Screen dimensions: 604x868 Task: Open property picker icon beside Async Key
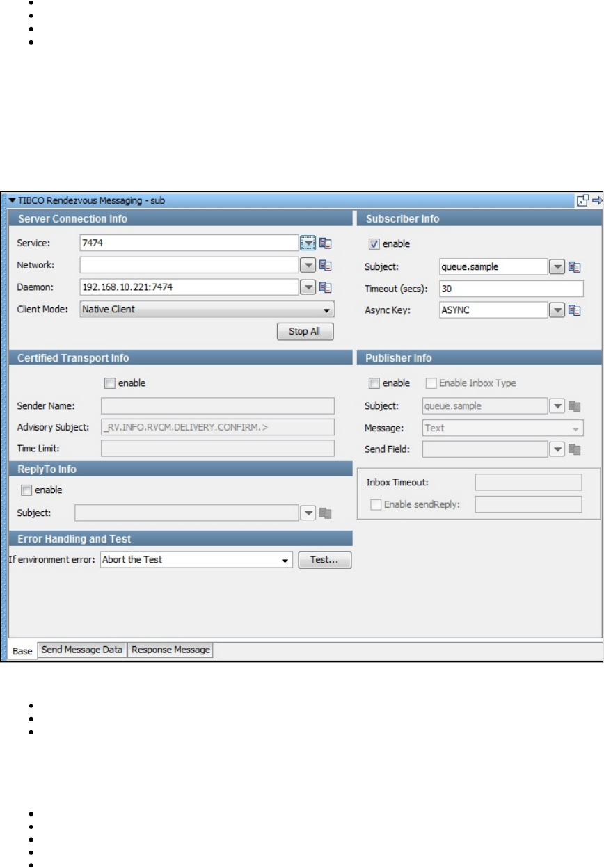[574, 310]
